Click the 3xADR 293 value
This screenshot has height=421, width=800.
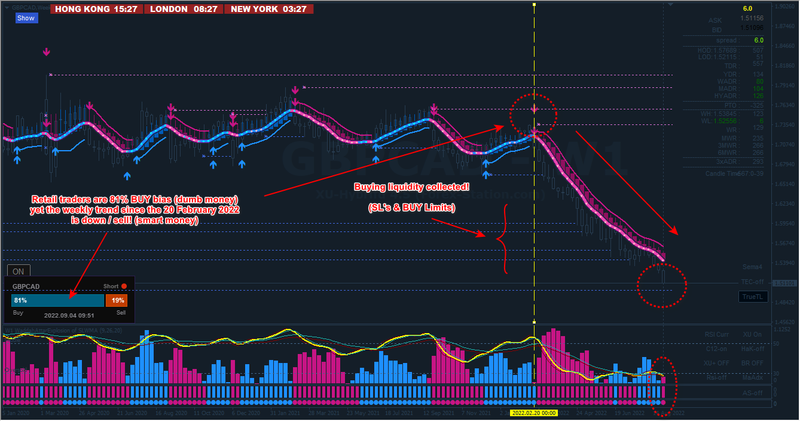pos(758,162)
